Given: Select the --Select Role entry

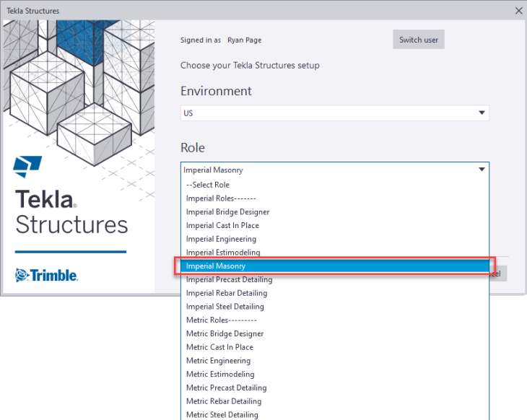Looking at the screenshot, I should coord(334,185).
